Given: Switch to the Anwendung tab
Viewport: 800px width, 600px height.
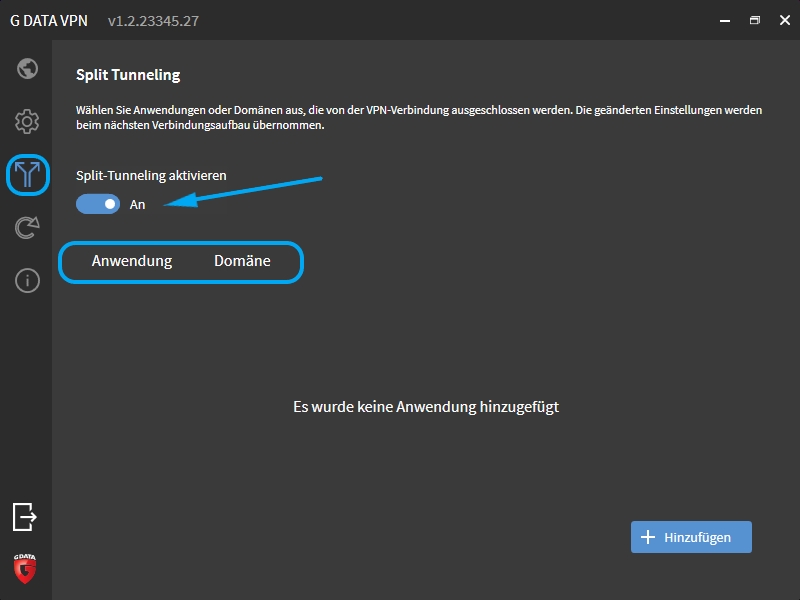Looking at the screenshot, I should click(132, 261).
